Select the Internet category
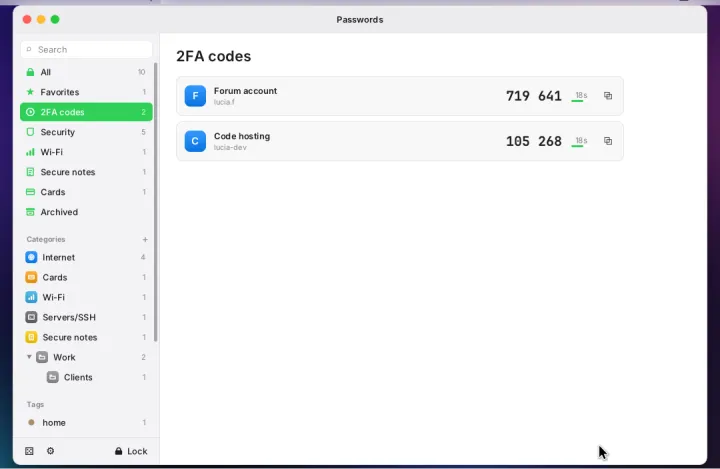This screenshot has height=469, width=720. [x=86, y=257]
